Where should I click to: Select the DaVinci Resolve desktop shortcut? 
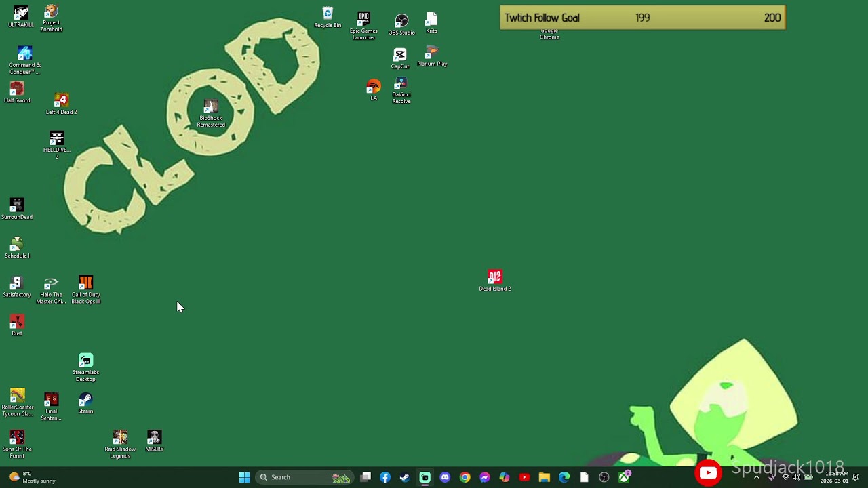pyautogui.click(x=401, y=91)
